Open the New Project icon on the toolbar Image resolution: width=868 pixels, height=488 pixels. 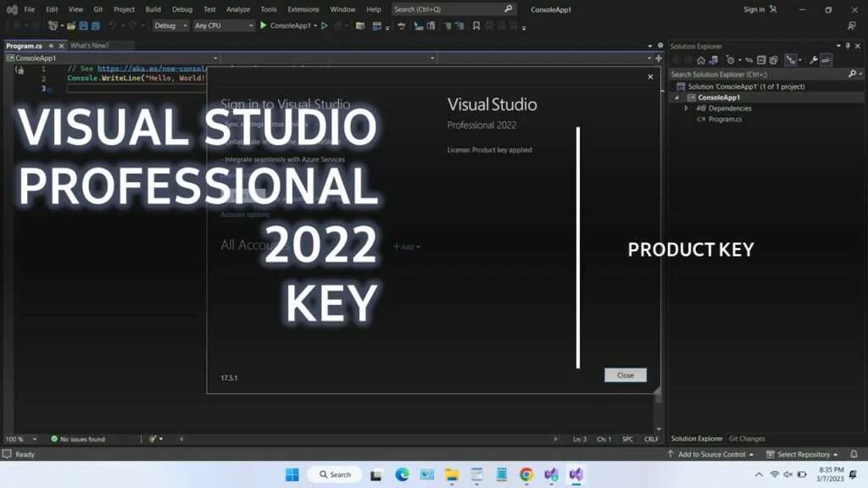pyautogui.click(x=53, y=26)
